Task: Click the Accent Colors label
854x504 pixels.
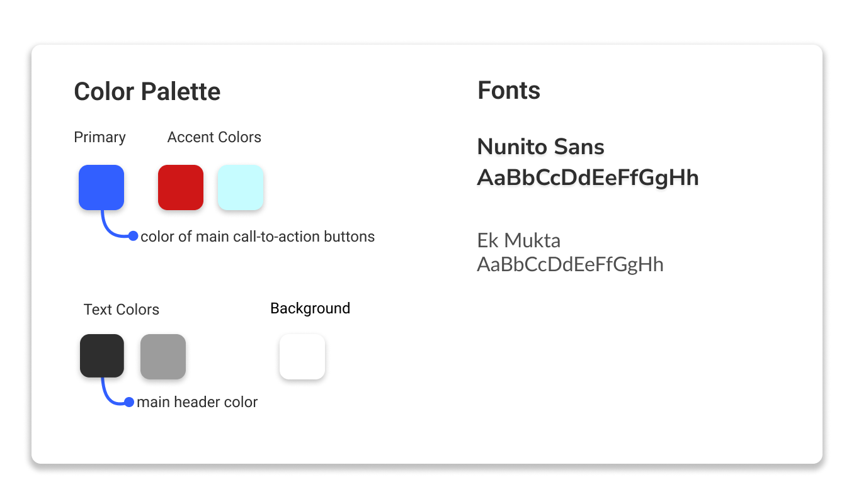Action: 214,137
